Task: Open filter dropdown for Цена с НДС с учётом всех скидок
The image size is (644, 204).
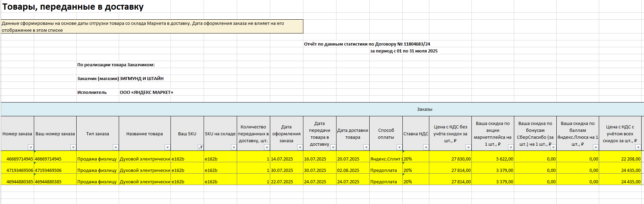Action: [638, 147]
